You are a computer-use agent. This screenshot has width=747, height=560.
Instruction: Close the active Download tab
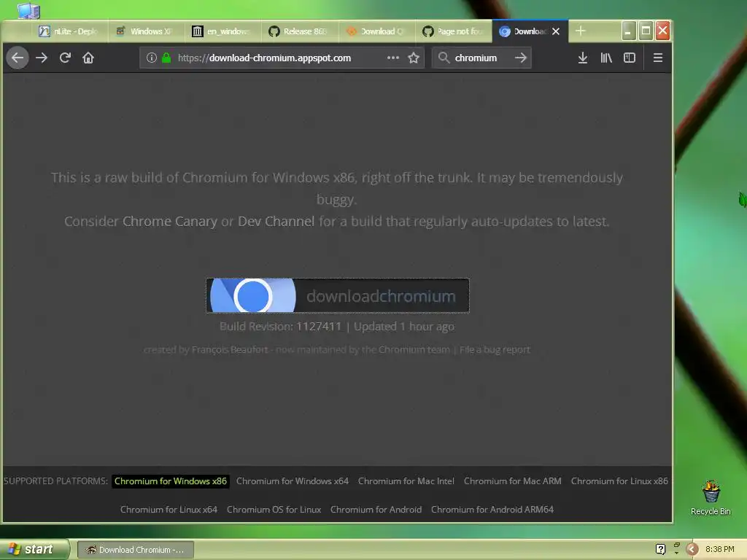pyautogui.click(x=556, y=31)
